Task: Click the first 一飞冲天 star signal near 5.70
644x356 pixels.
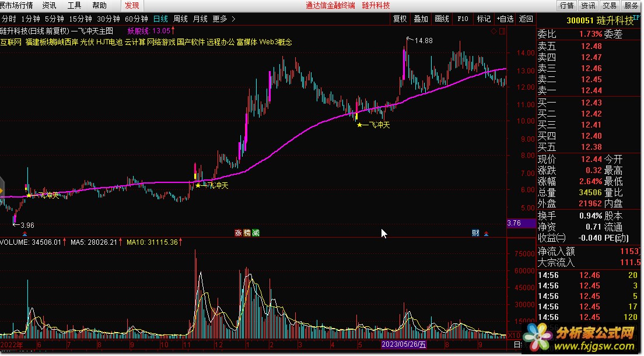Action: point(44,195)
